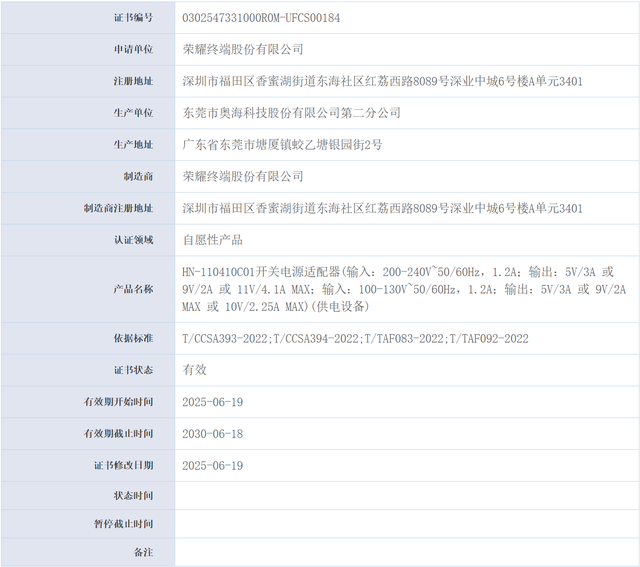Click the 证书状态 label
Viewport: 640px width, 567px height.
coord(133,370)
